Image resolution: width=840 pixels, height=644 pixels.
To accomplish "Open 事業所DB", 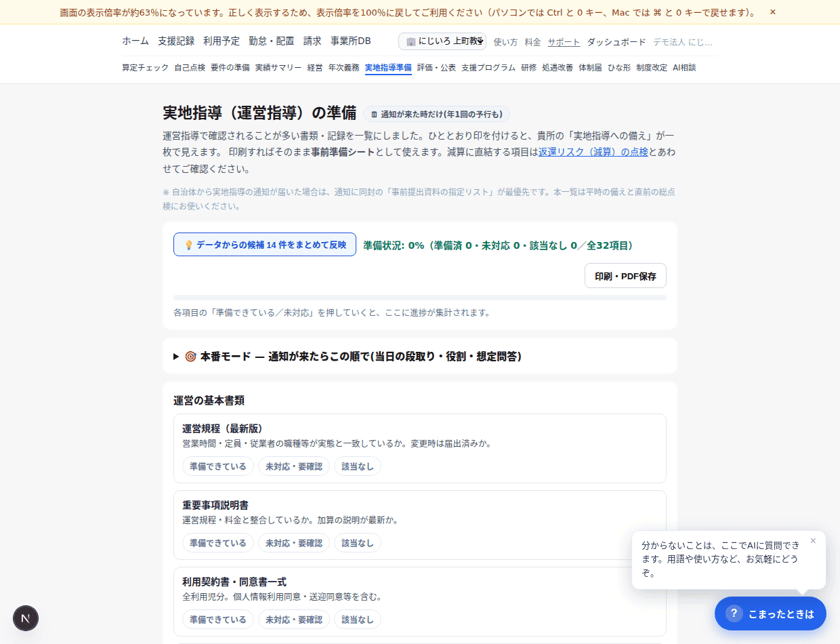I will [x=351, y=41].
